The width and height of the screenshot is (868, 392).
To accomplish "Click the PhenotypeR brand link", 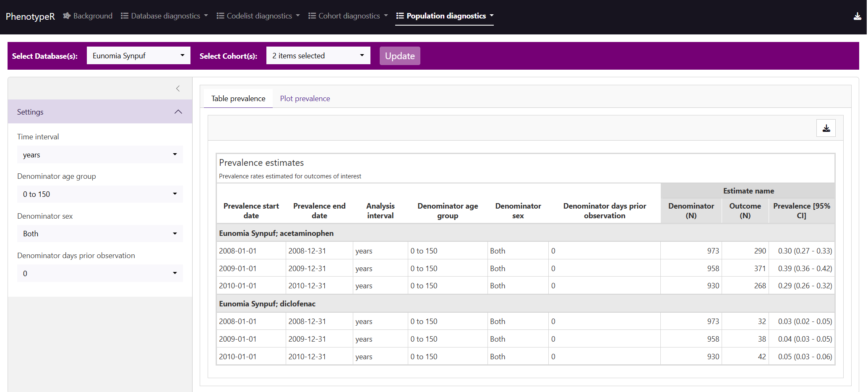I will click(30, 16).
